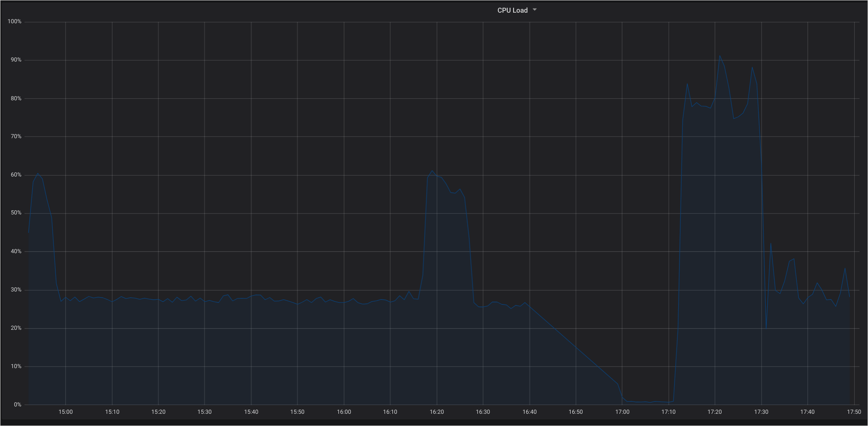Click the 70% y-axis label
Viewport: 868px width, 426px height.
point(16,136)
